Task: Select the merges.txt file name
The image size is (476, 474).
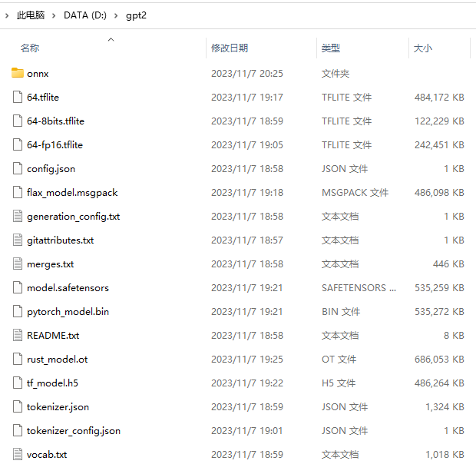Action: pos(51,264)
